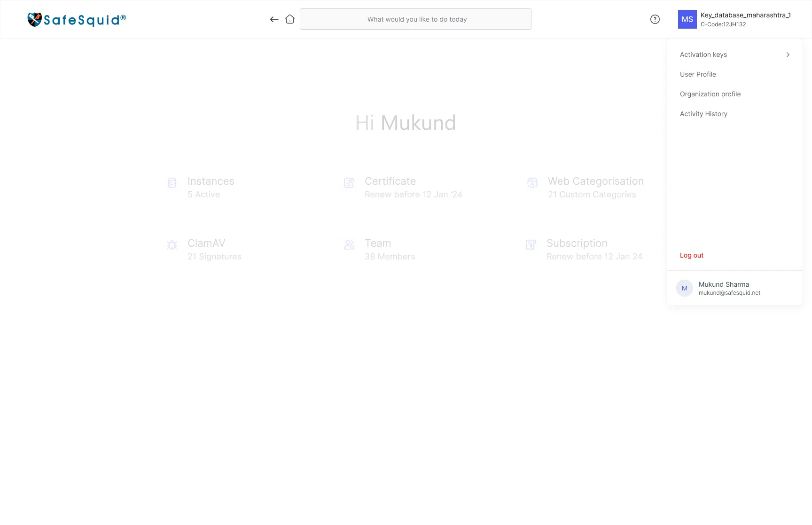Click the '5 Active' instances text
Screen dimensions: 812x525
pyautogui.click(x=204, y=195)
